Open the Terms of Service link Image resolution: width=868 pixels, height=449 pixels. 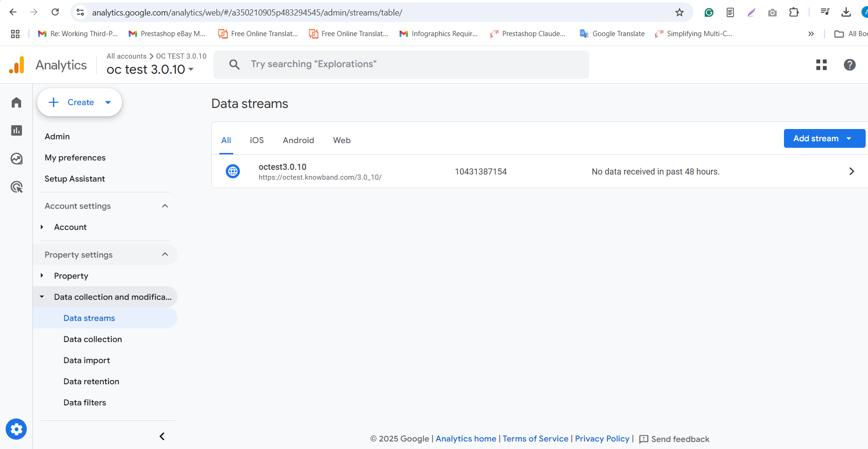[x=535, y=439]
